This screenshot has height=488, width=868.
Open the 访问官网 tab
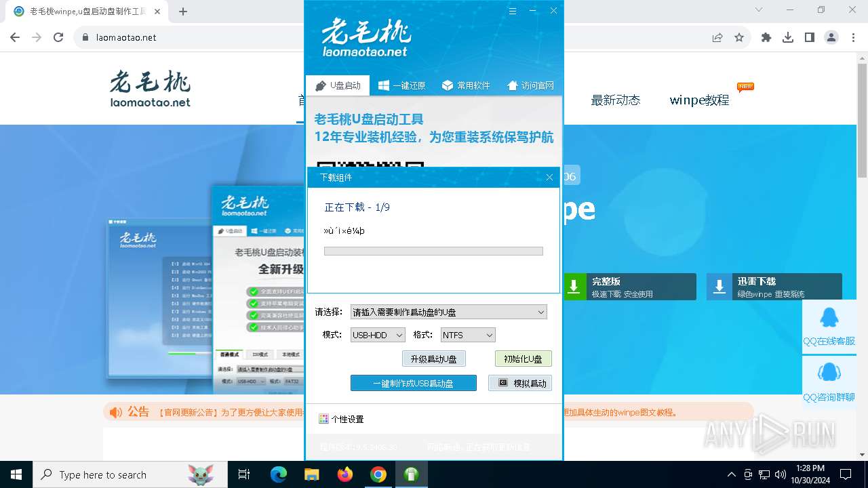530,85
